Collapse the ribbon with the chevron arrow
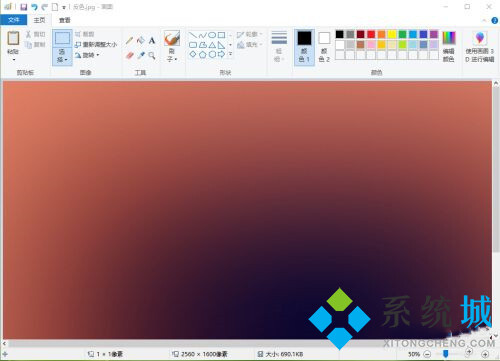Image resolution: width=500 pixels, height=361 pixels. 484,21
